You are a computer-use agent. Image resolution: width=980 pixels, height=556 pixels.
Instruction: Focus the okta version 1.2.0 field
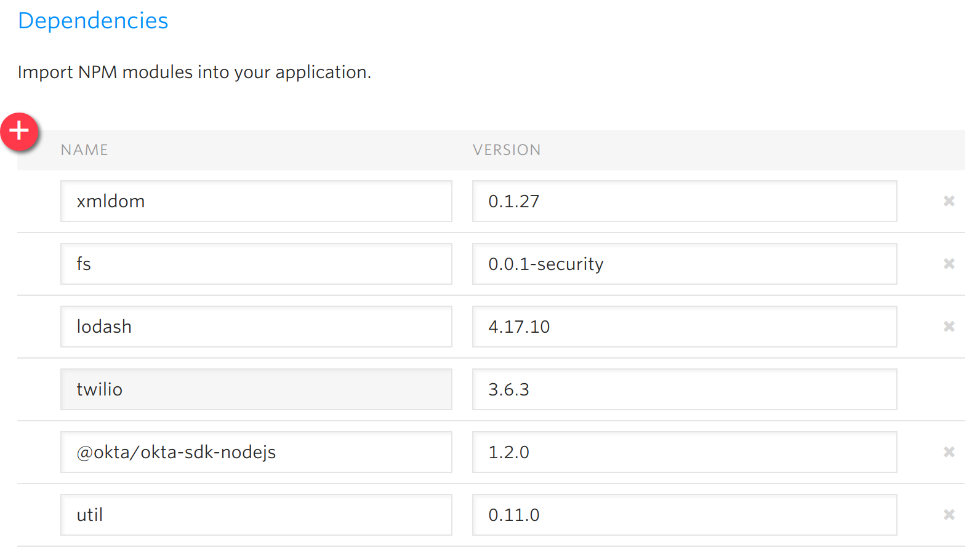[x=684, y=452]
